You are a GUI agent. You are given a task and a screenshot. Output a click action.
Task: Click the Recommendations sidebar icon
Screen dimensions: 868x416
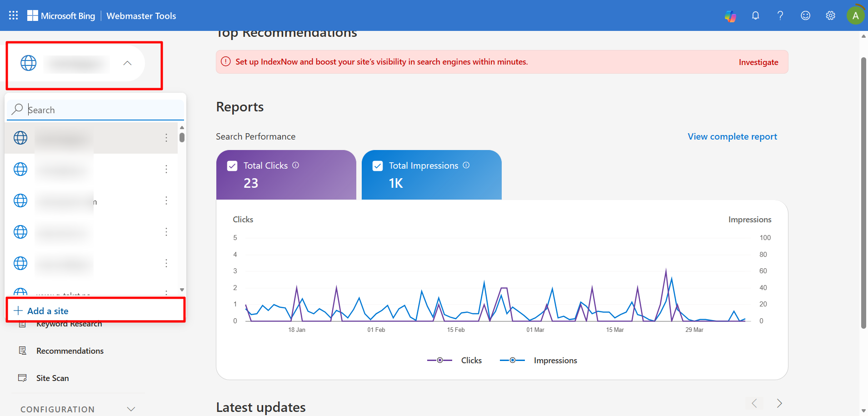(x=23, y=351)
